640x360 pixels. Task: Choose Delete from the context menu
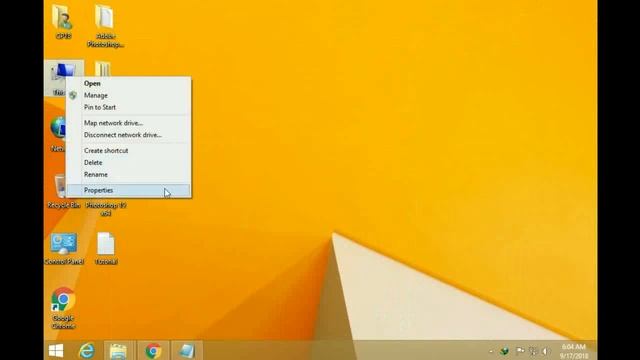(x=128, y=162)
